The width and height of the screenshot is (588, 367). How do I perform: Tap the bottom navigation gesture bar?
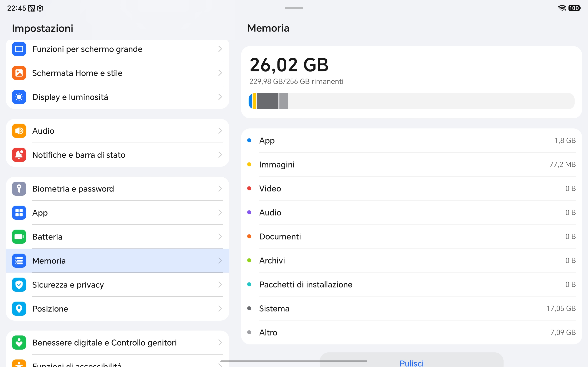[x=294, y=361]
